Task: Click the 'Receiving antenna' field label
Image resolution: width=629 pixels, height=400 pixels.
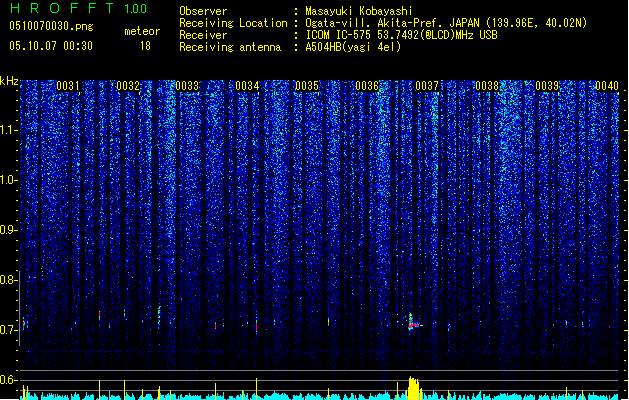Action: point(230,47)
